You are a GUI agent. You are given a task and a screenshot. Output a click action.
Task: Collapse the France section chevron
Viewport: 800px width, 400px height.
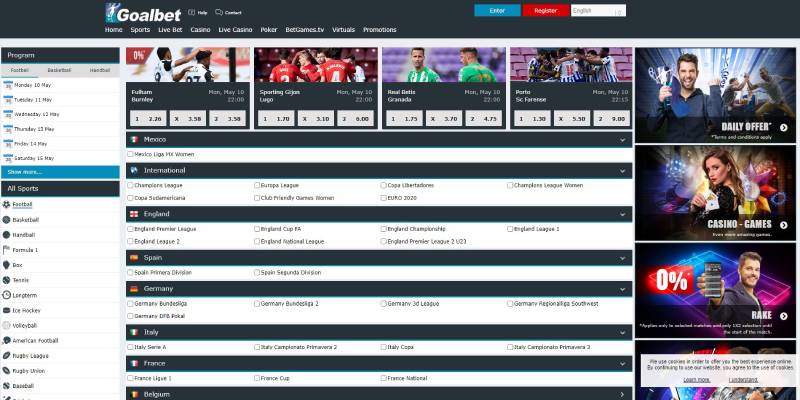click(622, 364)
